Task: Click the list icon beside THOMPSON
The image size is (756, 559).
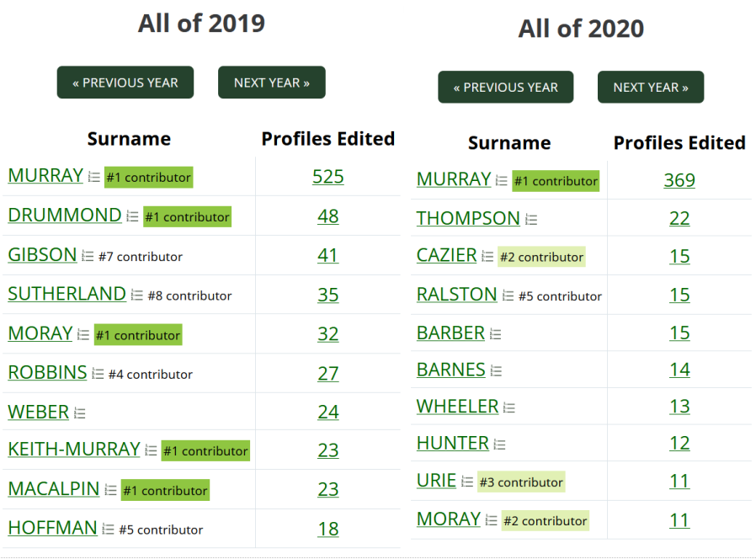Action: [x=531, y=220]
